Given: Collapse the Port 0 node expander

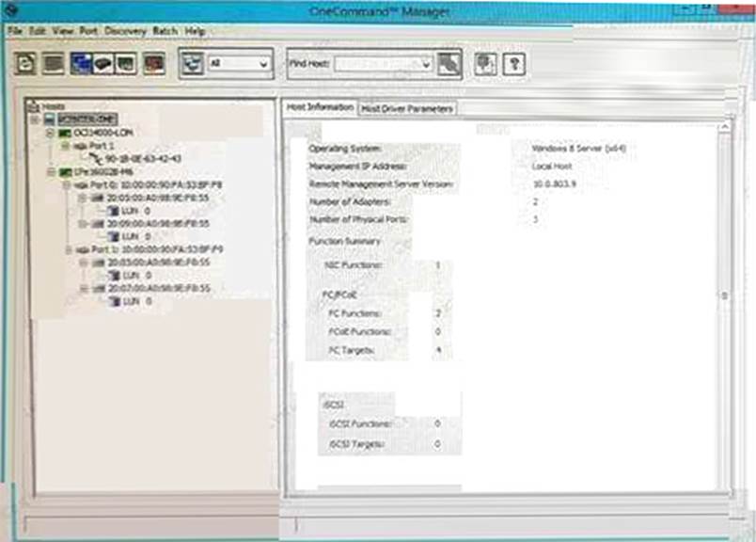Looking at the screenshot, I should (67, 185).
